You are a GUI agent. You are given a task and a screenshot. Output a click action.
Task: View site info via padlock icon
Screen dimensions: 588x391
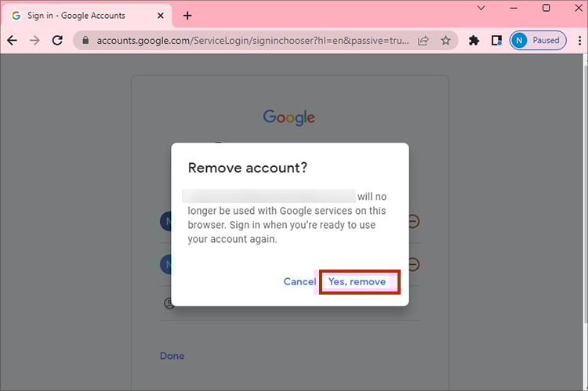click(85, 40)
